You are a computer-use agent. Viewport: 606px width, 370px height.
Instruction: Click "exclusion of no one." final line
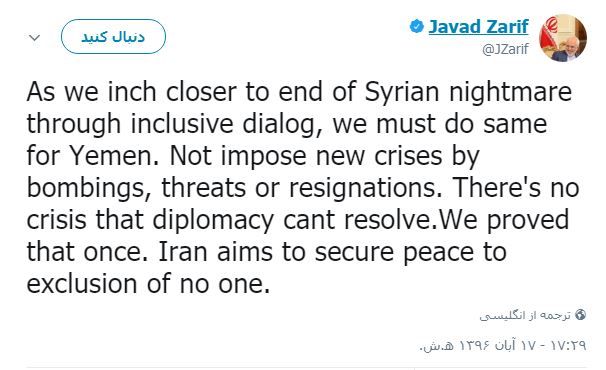point(148,284)
